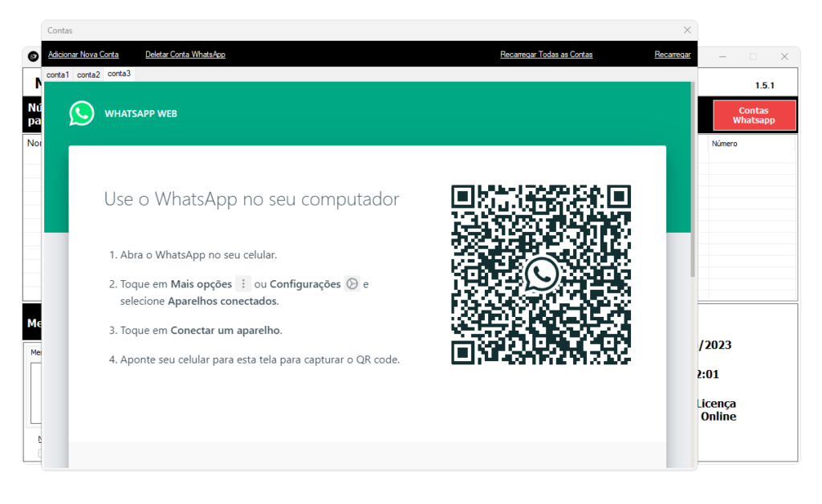Click the version 1.5.1 label
822x504 pixels.
tap(764, 85)
